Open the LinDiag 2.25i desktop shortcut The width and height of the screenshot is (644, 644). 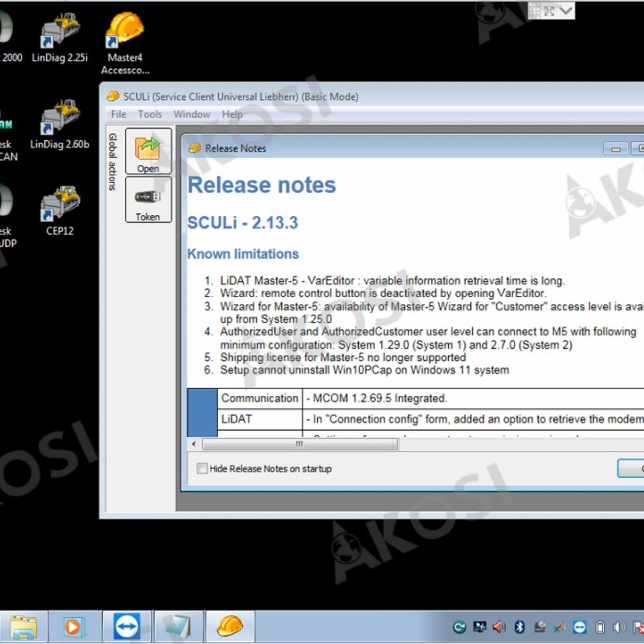[60, 38]
